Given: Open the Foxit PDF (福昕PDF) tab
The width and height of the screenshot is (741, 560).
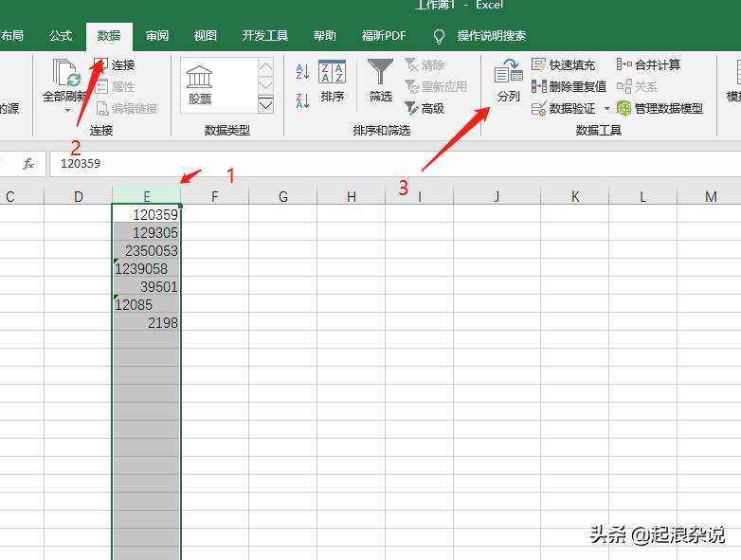Looking at the screenshot, I should 384,36.
